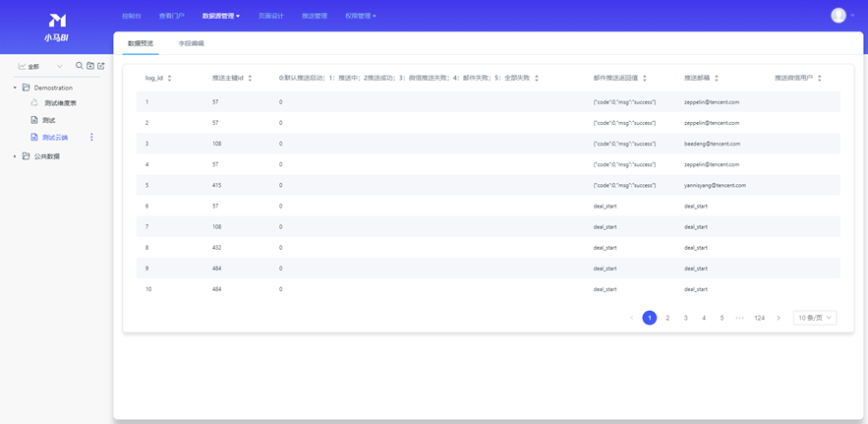Select 测试维度表 in the tree
Viewport: 868px width, 424px height.
click(60, 103)
